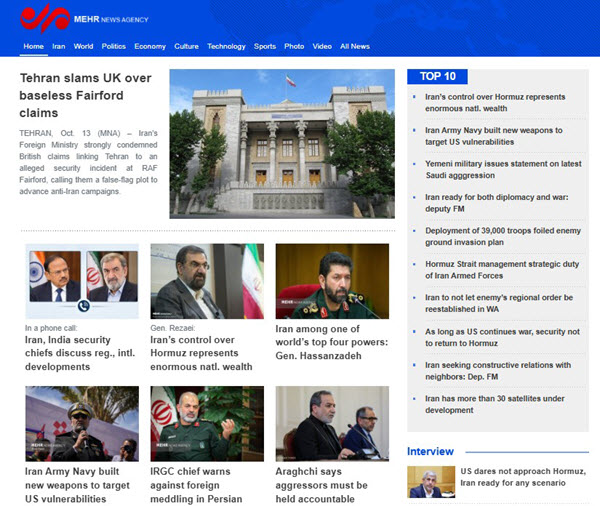600x506 pixels.
Task: Open Iran seeking constructive relations with neighbors
Action: (498, 371)
